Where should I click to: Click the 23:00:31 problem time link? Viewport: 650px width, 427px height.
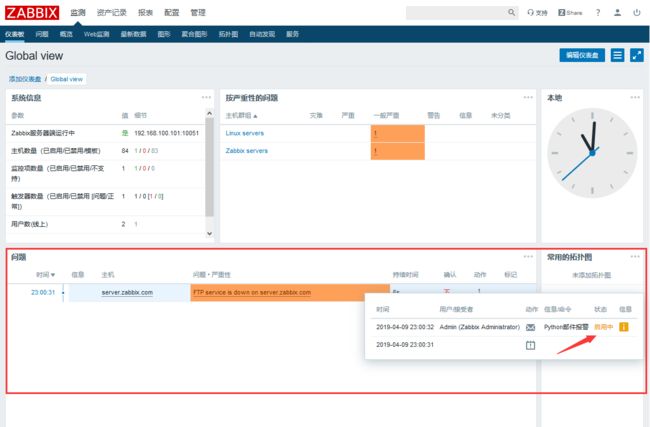tap(43, 292)
